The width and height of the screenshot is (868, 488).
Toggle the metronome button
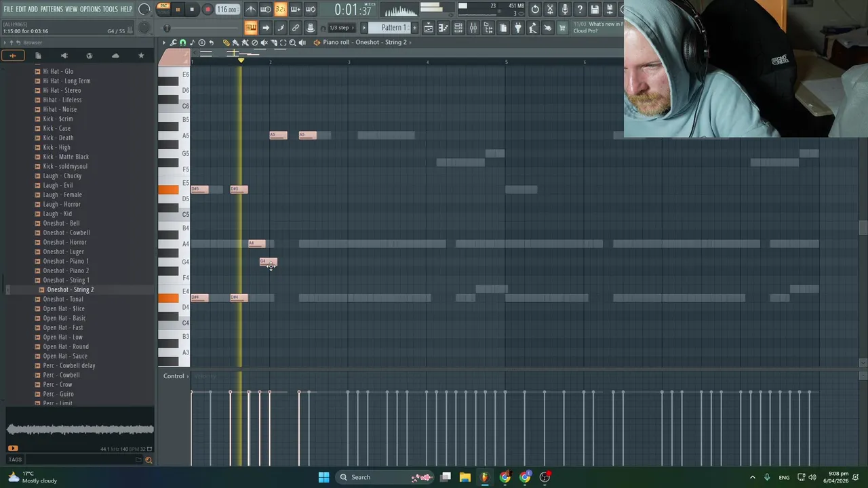pyautogui.click(x=251, y=9)
